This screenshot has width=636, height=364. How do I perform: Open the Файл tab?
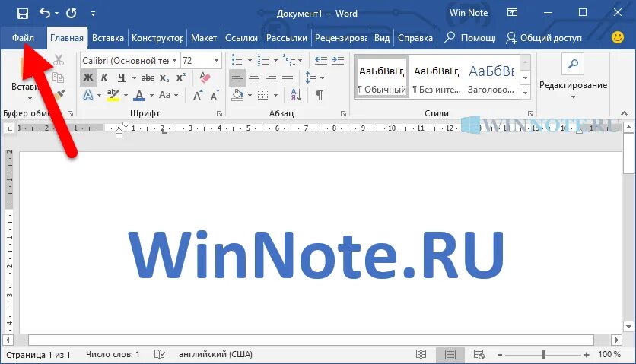coord(23,38)
